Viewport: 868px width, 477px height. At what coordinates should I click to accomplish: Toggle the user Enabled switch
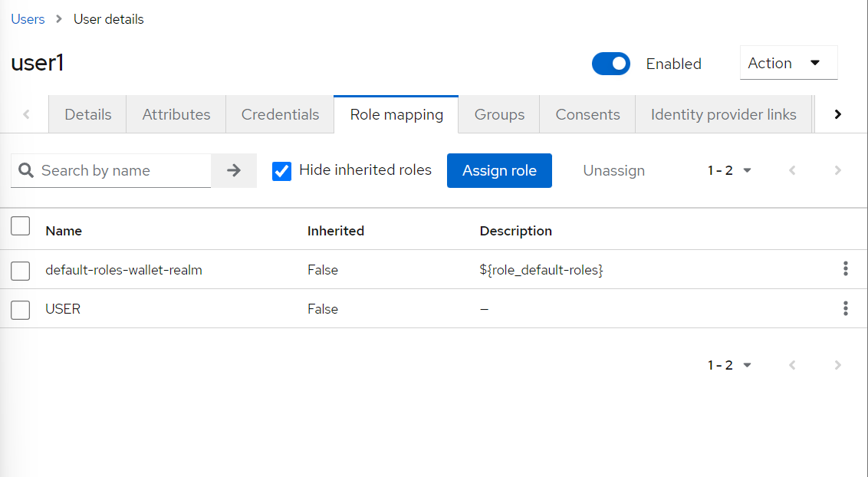click(610, 64)
